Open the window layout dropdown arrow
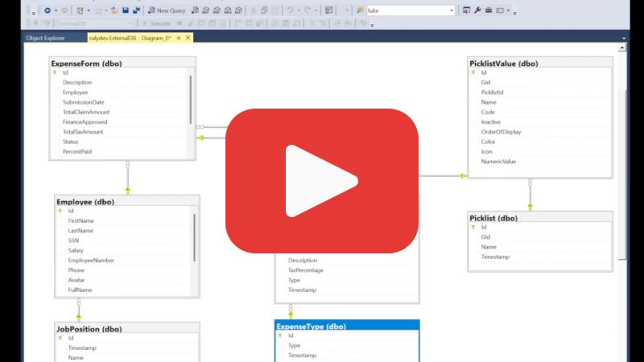The image size is (644, 362). pyautogui.click(x=509, y=10)
